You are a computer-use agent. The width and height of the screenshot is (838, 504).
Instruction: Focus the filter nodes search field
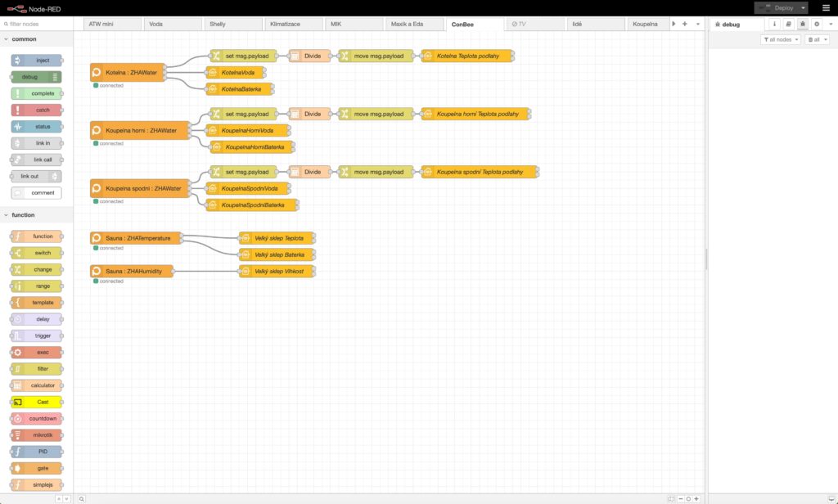tap(36, 24)
